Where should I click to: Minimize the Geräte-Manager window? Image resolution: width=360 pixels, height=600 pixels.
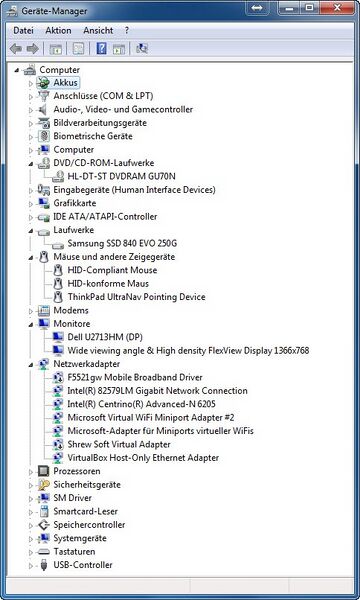tap(290, 8)
